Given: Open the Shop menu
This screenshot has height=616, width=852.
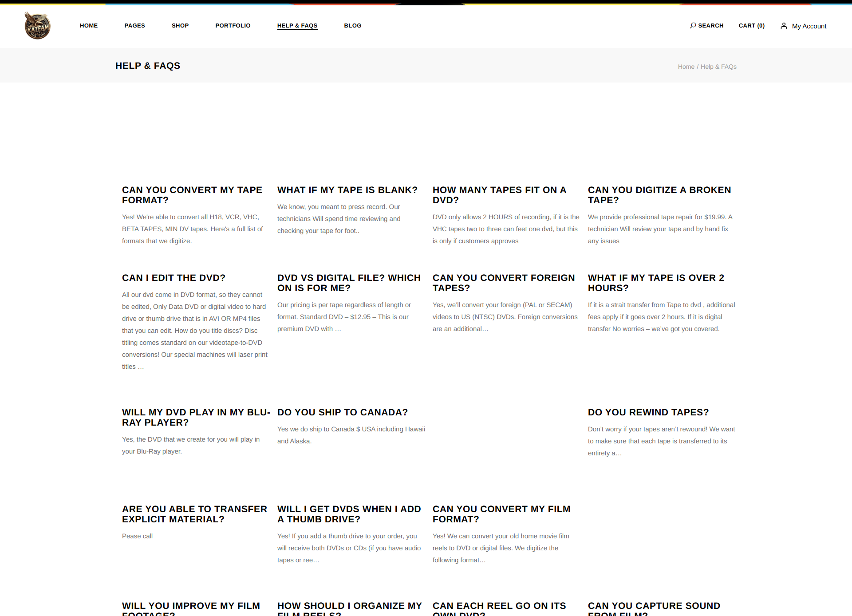Looking at the screenshot, I should pyautogui.click(x=180, y=26).
